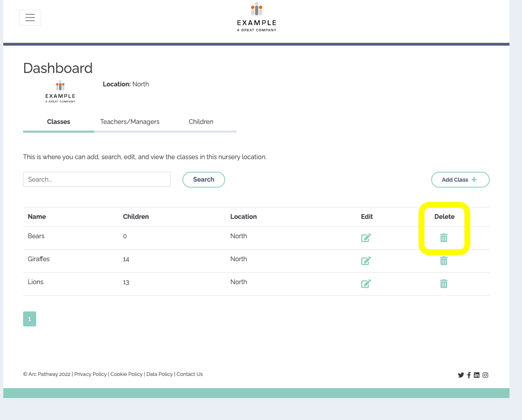The width and height of the screenshot is (522, 420).
Task: Switch to the Teachers/Managers tab
Action: [x=129, y=122]
